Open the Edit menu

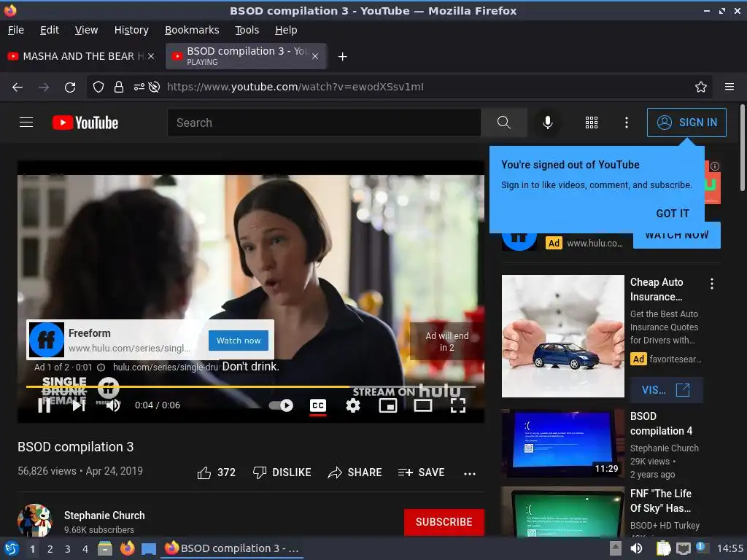50,30
